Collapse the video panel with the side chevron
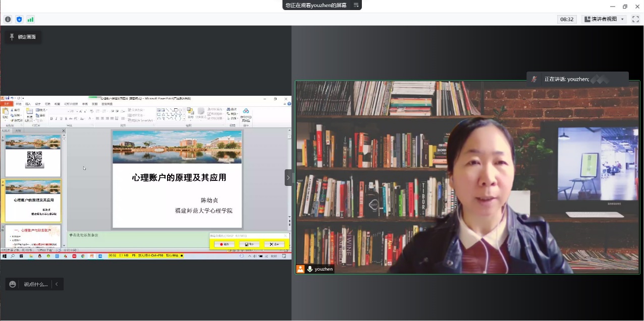 click(288, 177)
